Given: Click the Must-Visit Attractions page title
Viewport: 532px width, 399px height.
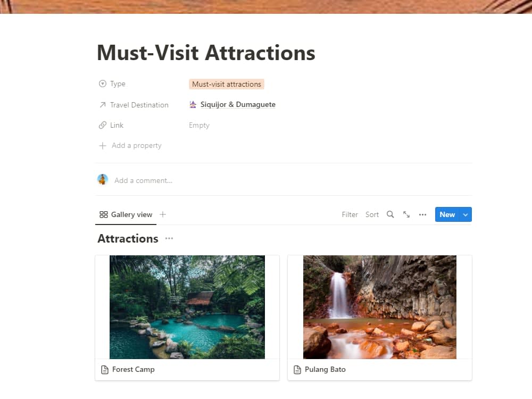Looking at the screenshot, I should pos(206,53).
